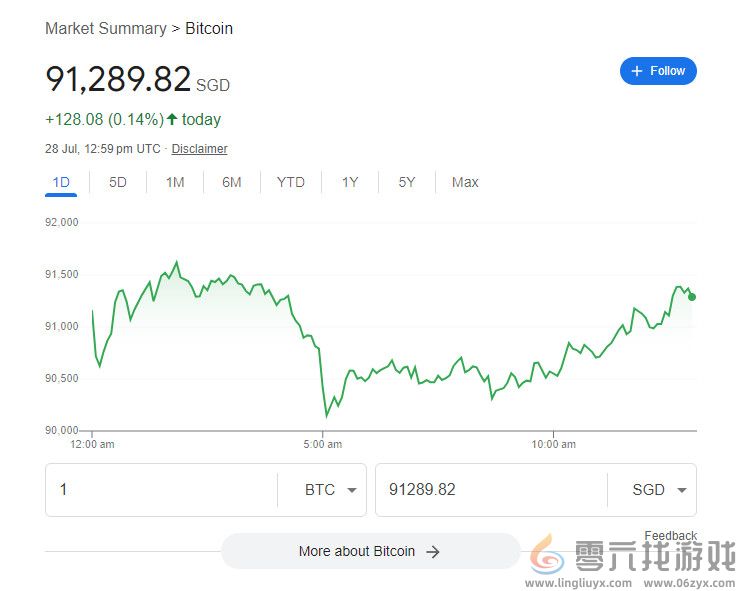This screenshot has width=752, height=591.
Task: Open the 5Y chart view
Action: point(407,182)
